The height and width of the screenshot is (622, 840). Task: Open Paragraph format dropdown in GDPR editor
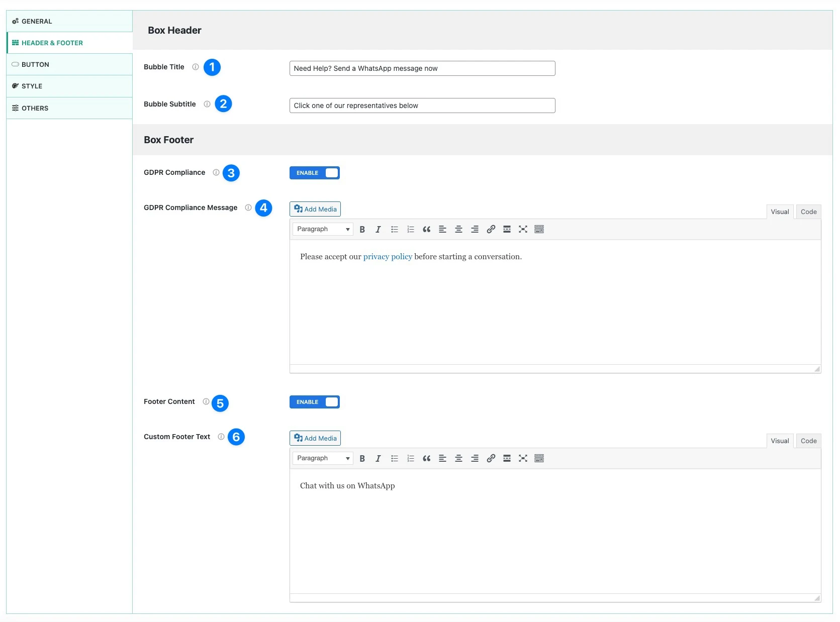click(x=323, y=230)
